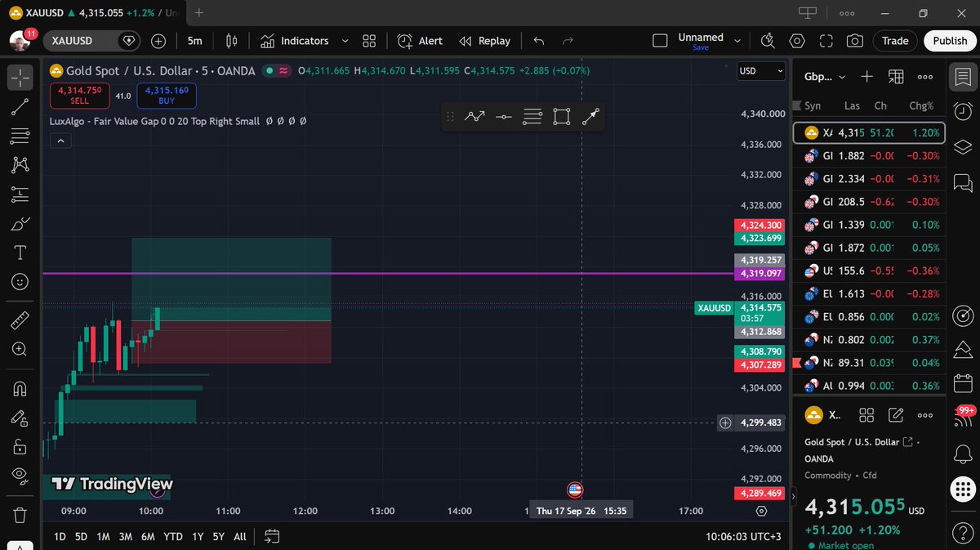Open a new tab with plus button

200,13
